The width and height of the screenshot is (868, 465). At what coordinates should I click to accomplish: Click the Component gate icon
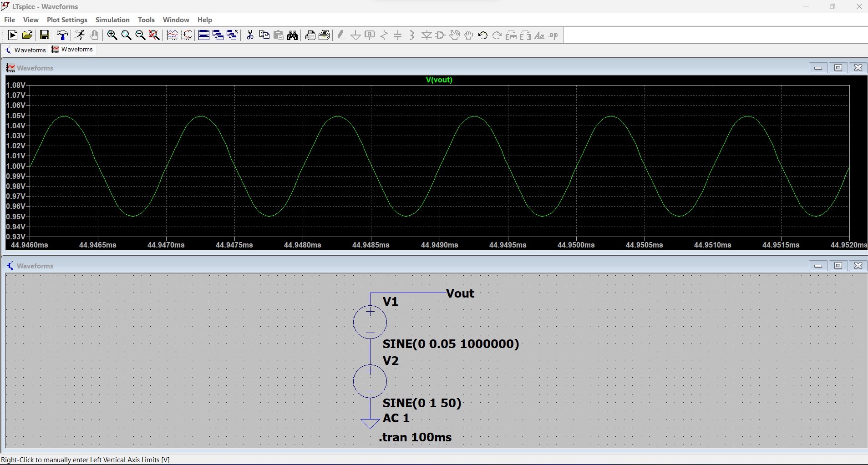click(x=441, y=35)
